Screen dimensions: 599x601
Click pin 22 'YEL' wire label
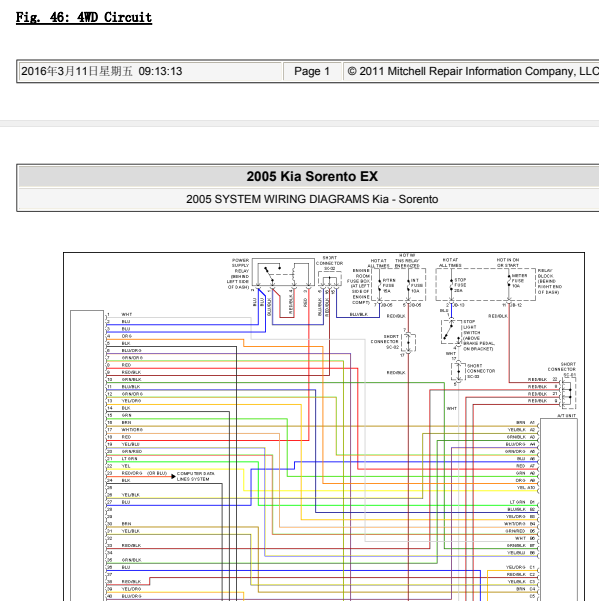[x=126, y=466]
